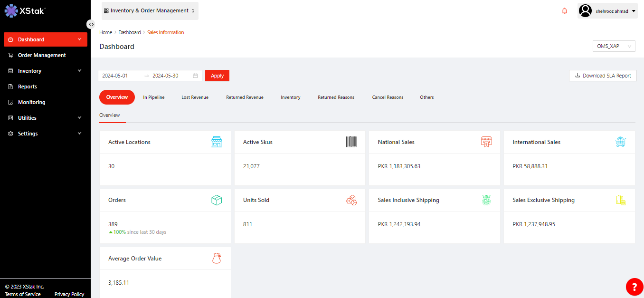
Task: Click the Active Locations store icon
Action: (x=217, y=142)
